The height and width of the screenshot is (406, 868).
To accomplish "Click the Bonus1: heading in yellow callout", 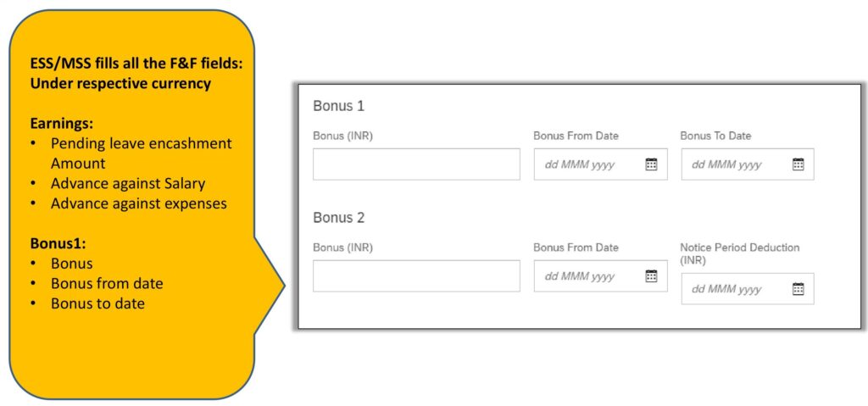I will [58, 244].
